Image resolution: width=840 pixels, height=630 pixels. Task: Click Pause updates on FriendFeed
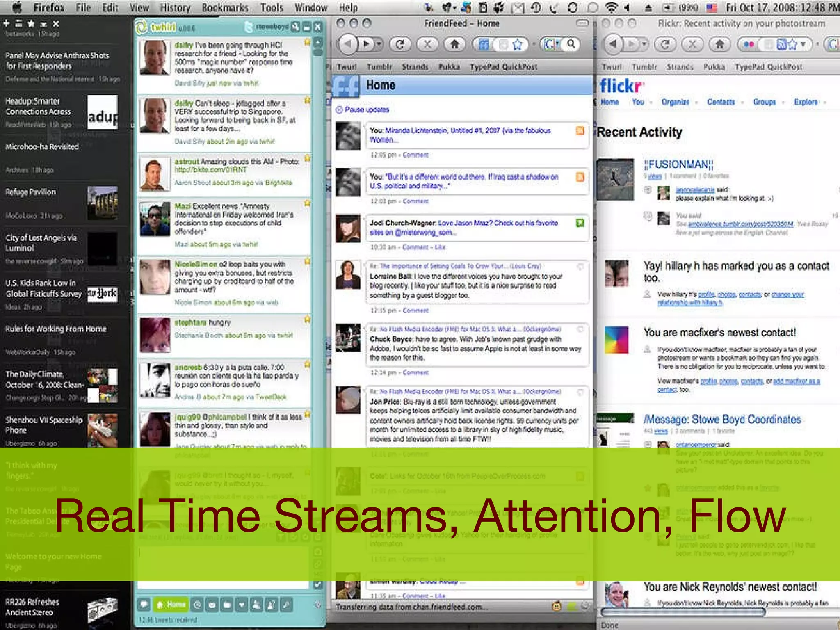click(x=363, y=110)
